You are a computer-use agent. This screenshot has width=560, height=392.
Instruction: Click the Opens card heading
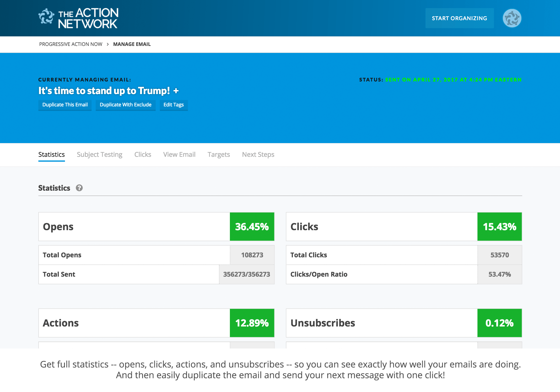tap(58, 227)
